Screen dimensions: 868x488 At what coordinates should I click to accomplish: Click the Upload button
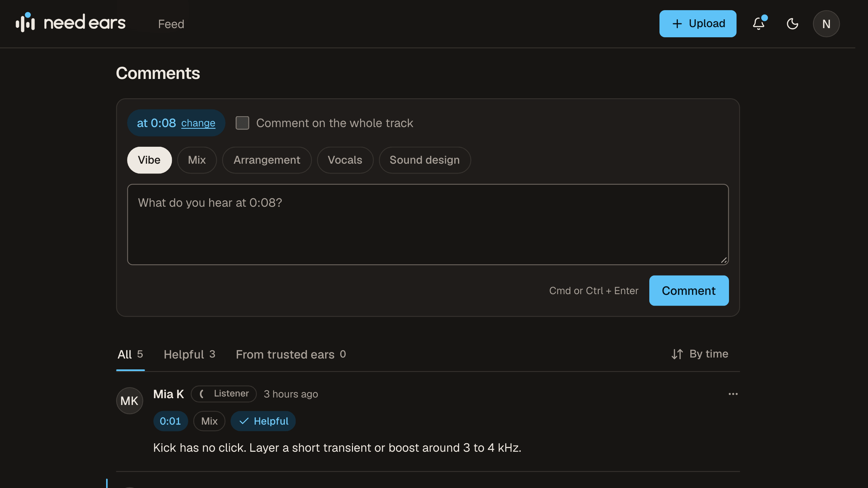coord(698,24)
